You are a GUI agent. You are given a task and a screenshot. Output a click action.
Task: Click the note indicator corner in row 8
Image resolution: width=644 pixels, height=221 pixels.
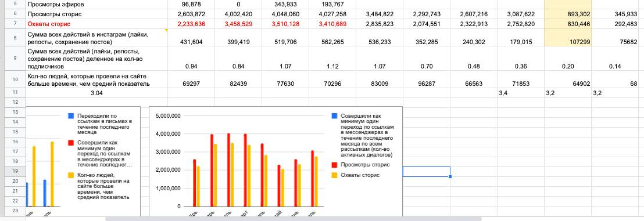(166, 30)
